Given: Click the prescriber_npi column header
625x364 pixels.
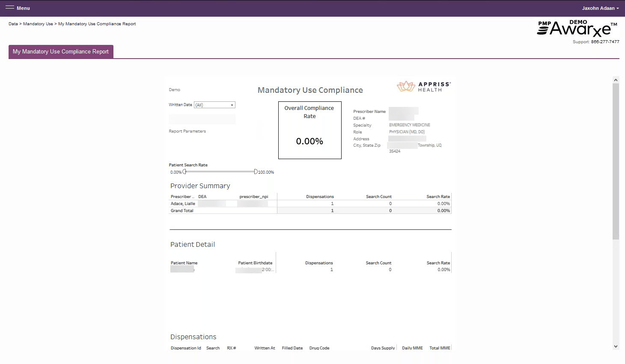Looking at the screenshot, I should (254, 197).
